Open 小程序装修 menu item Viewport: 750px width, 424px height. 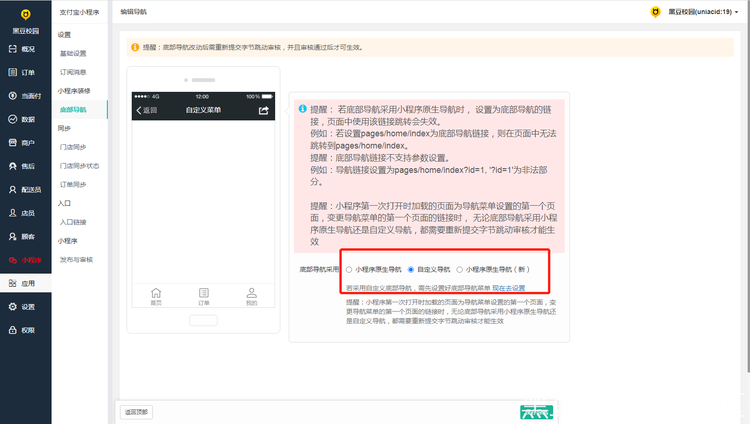tap(74, 91)
